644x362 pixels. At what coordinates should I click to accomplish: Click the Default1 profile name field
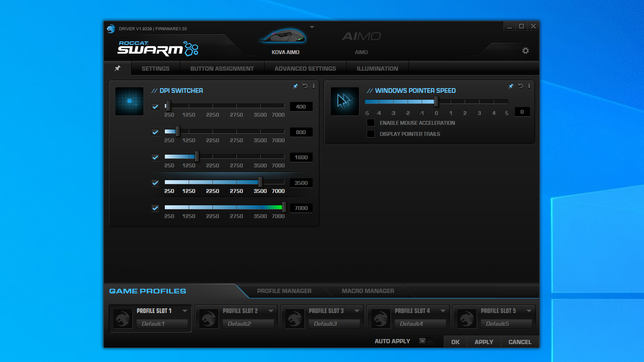[162, 324]
